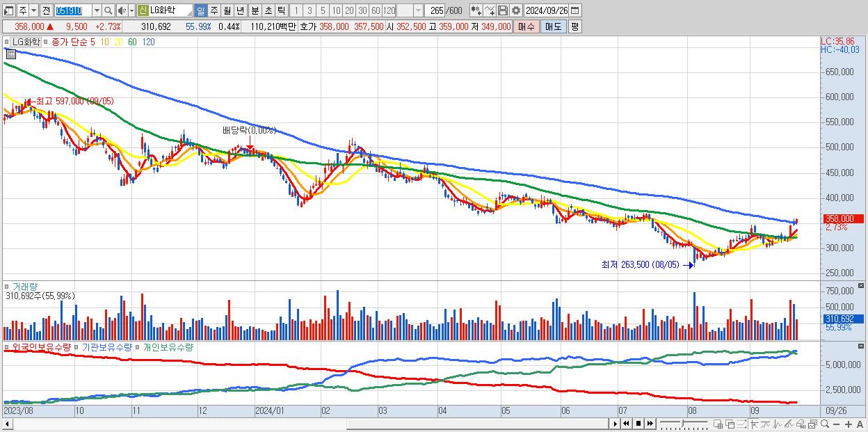Choose the 60 interval button

click(376, 10)
